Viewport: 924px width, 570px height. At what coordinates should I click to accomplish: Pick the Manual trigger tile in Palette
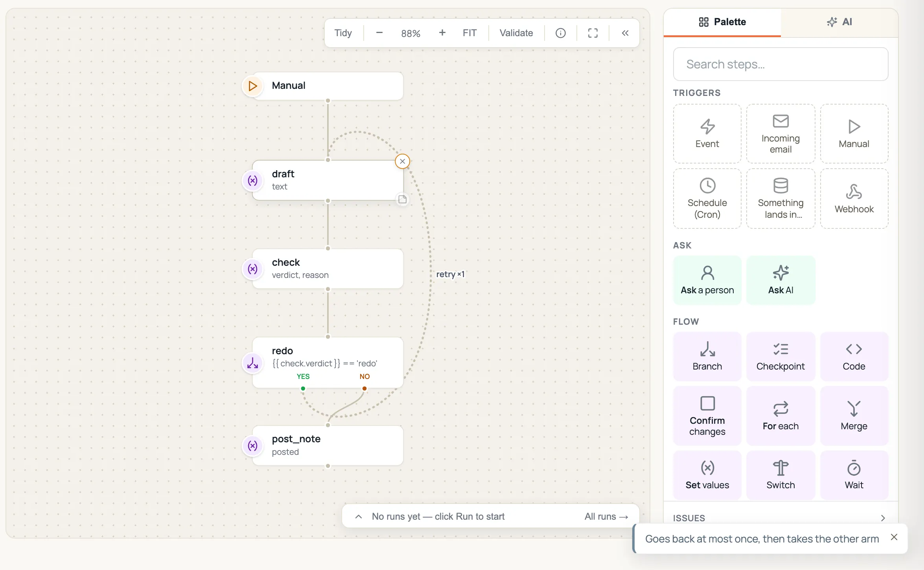(854, 134)
